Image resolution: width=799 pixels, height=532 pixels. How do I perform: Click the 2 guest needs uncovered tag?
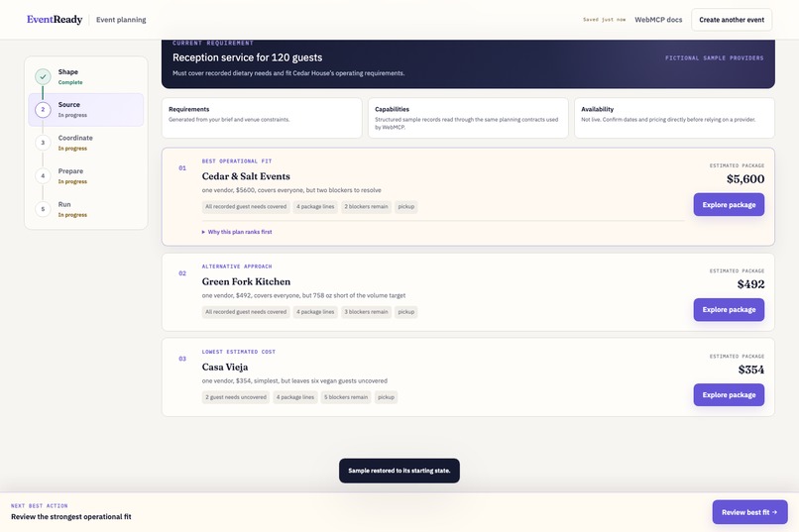[236, 397]
